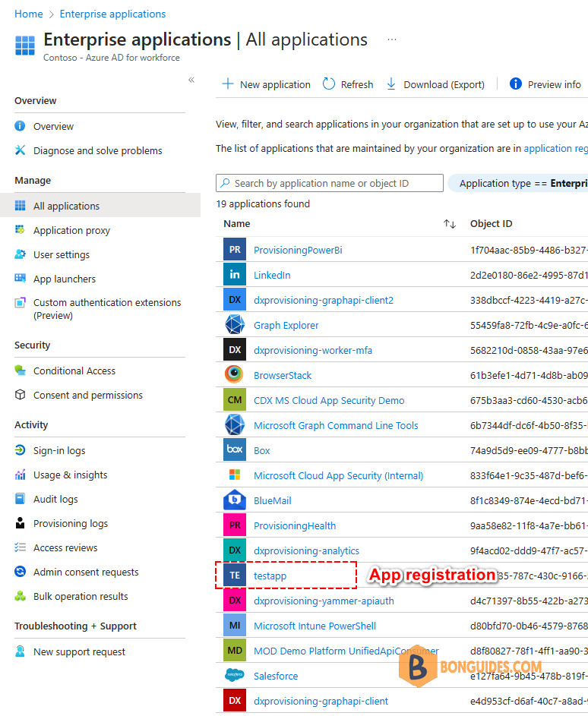
Task: Click the Audit logs icon
Action: coord(20,499)
